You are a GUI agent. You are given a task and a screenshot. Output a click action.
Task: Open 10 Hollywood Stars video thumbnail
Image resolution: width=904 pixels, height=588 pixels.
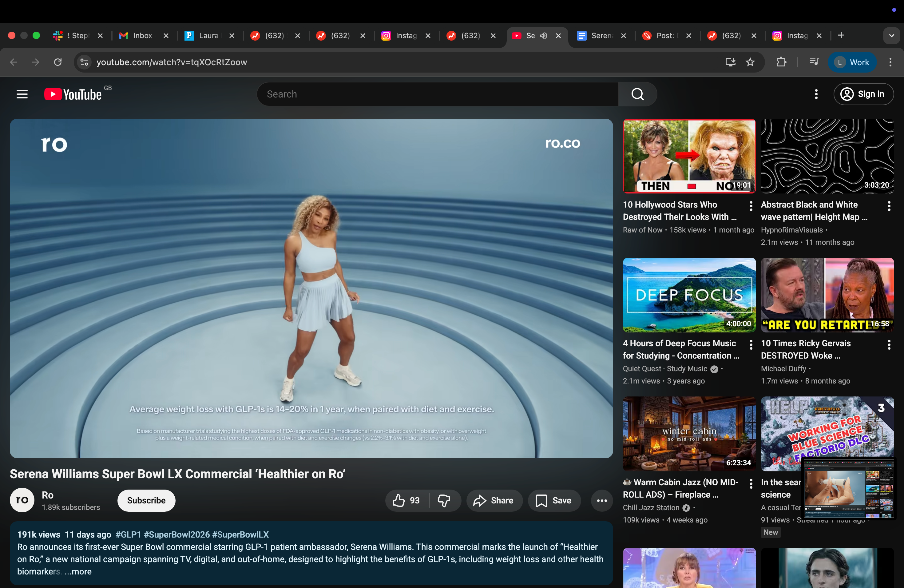pyautogui.click(x=689, y=156)
